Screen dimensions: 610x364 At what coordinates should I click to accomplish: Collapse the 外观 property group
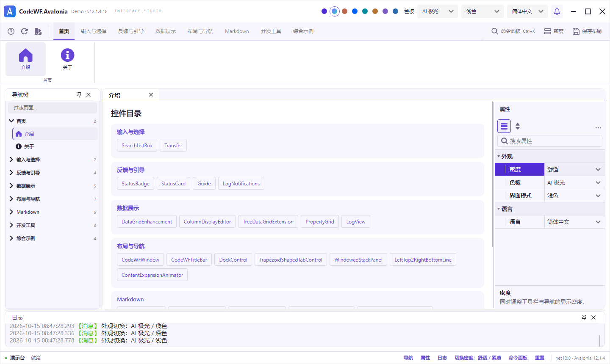pos(499,156)
